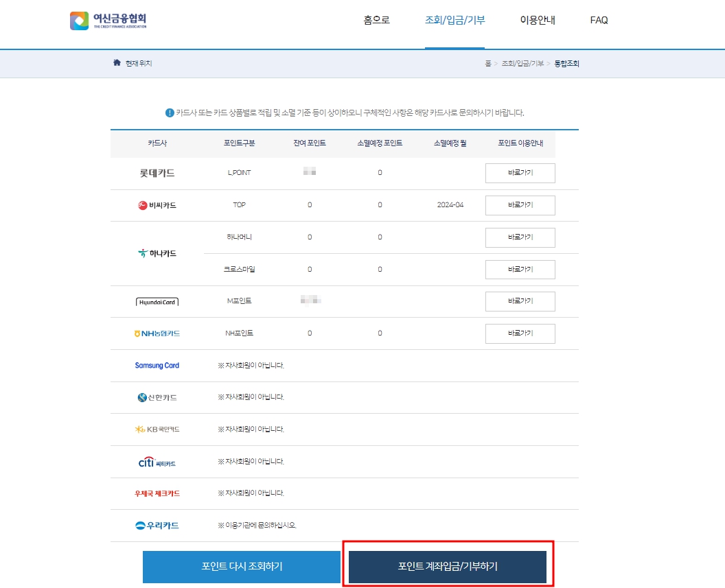Viewport: 725px width, 588px height.
Task: Click the 카드사 column header
Action: 157,143
